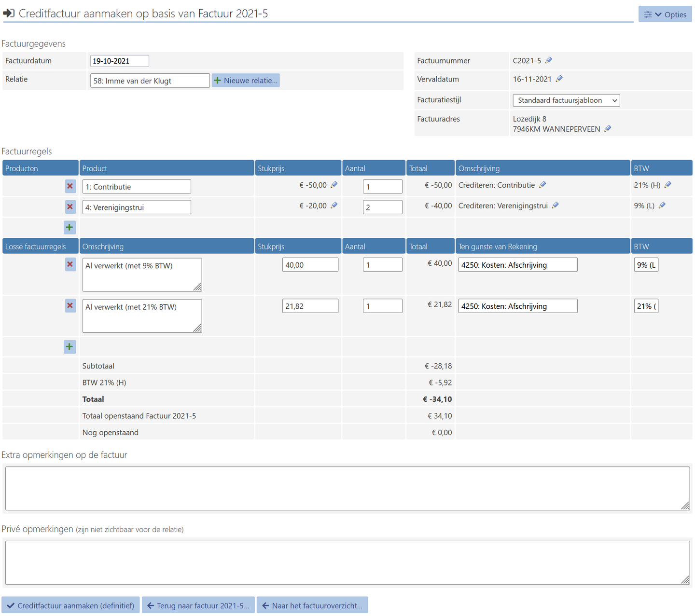This screenshot has width=695, height=616.
Task: Click the Relatie field Imme van der Klugt
Action: coord(150,81)
